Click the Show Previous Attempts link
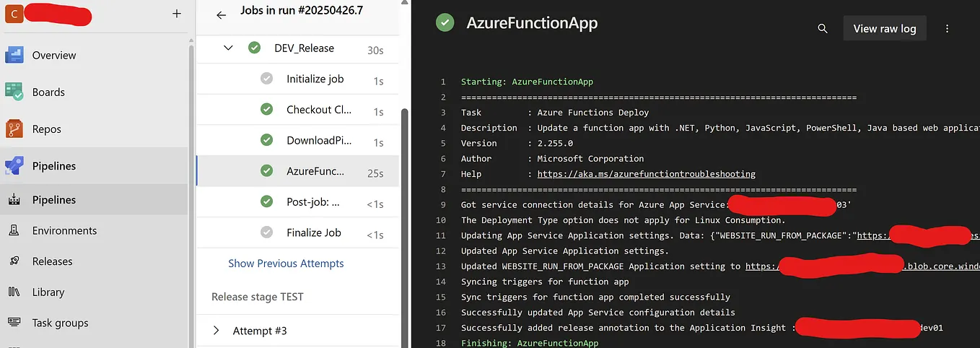 click(x=286, y=264)
